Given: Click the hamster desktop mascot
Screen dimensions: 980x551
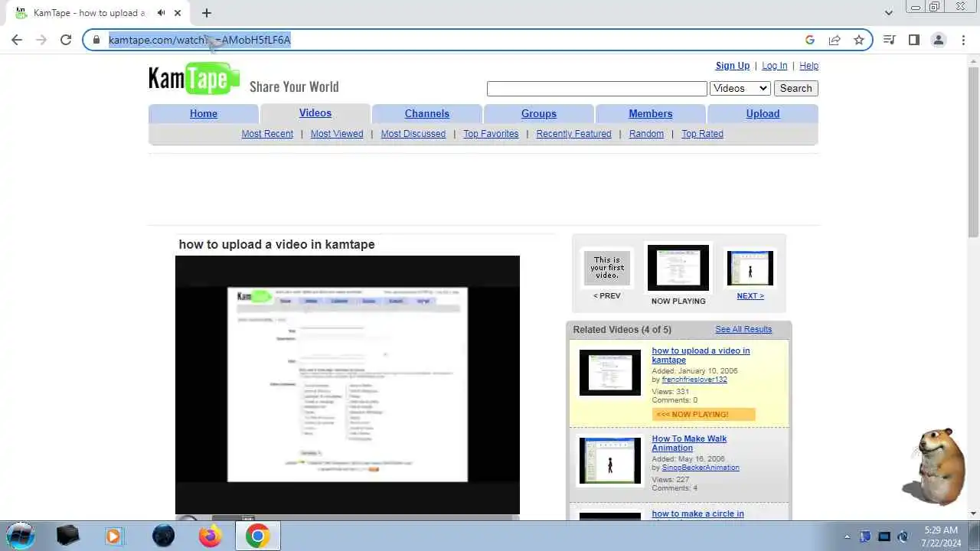Looking at the screenshot, I should click(935, 466).
